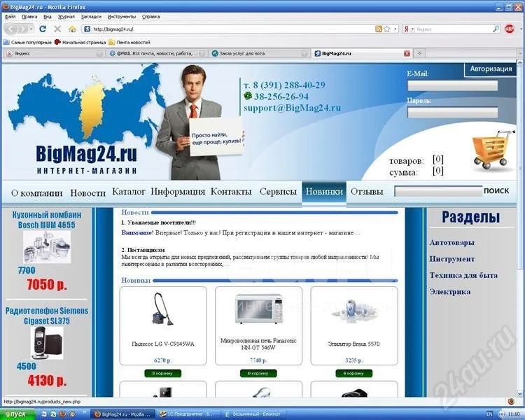Viewport: 525px width, 420px height.
Task: Open the Отзывы nav link
Action: tap(367, 192)
